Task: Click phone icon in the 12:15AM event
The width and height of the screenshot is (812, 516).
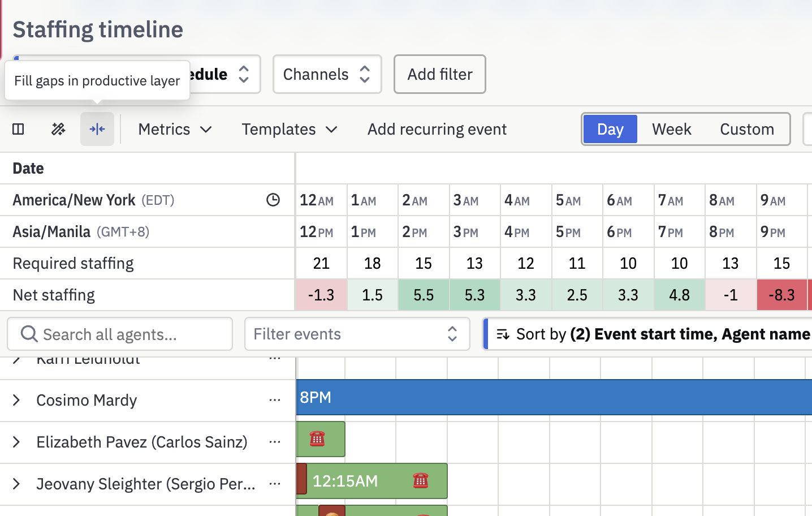Action: (x=421, y=480)
